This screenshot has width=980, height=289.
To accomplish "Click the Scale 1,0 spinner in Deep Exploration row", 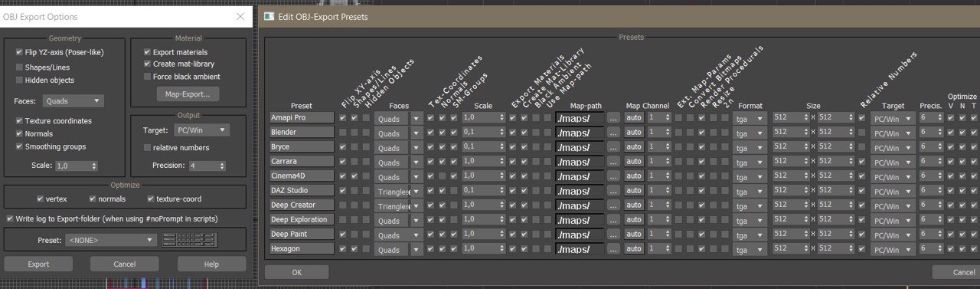I will coord(483,219).
